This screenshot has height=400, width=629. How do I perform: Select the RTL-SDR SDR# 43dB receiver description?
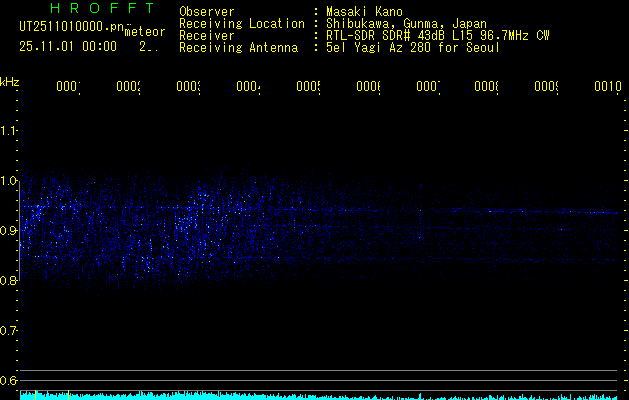438,36
